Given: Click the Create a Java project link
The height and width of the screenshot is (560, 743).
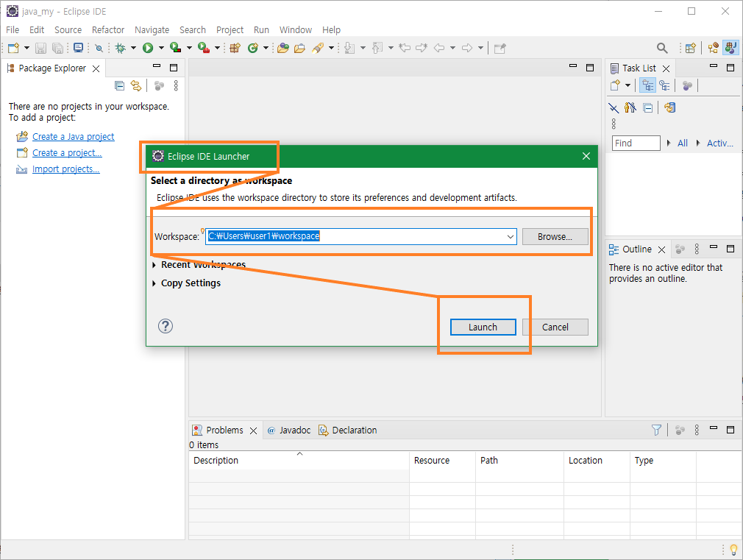Looking at the screenshot, I should pos(73,137).
